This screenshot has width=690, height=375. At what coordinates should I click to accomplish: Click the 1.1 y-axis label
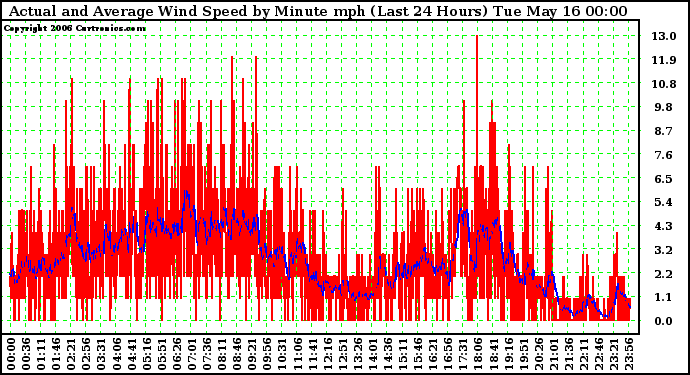point(664,298)
